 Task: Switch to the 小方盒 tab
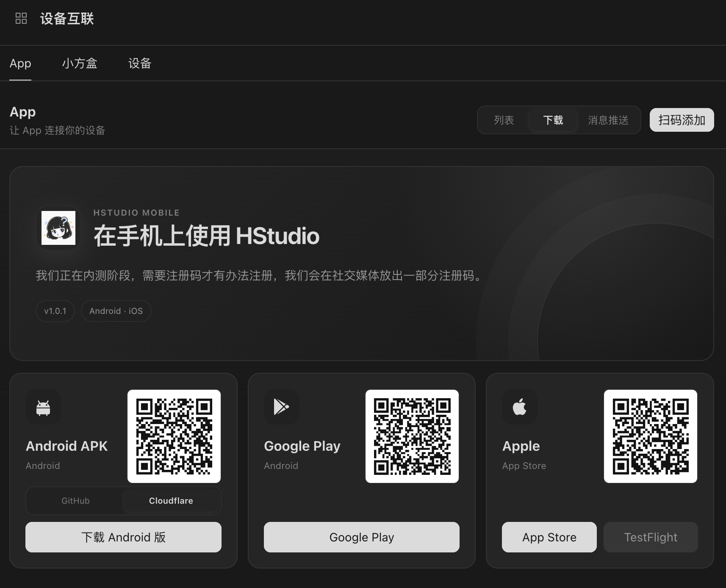80,64
